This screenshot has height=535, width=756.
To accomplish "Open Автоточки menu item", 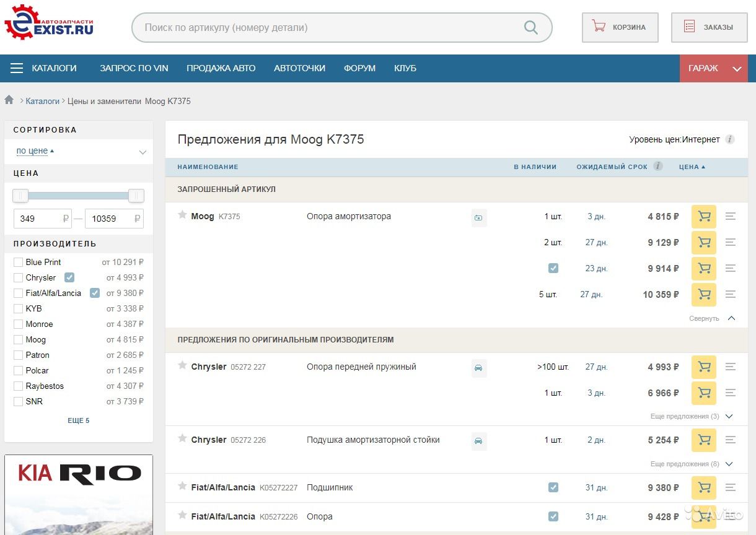I will (300, 68).
